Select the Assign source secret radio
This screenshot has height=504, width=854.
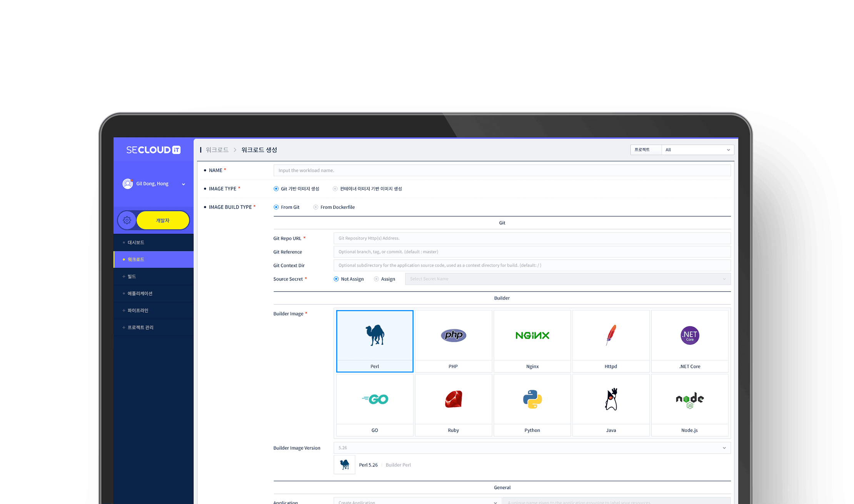pos(376,279)
